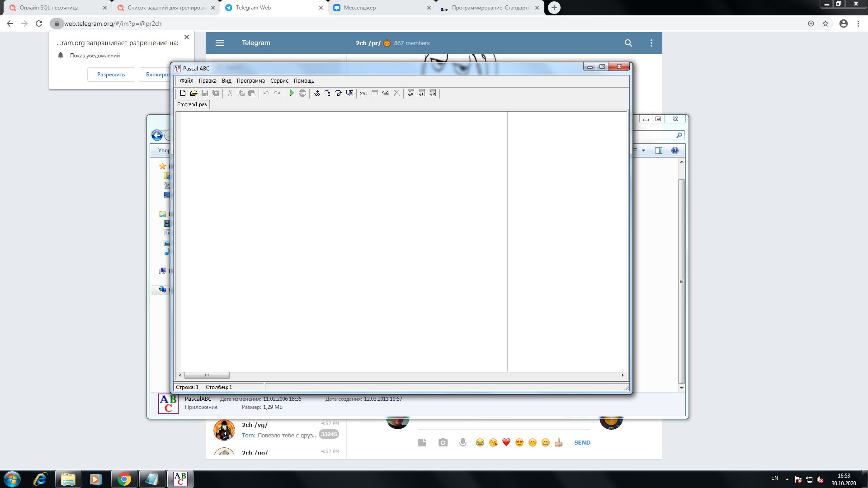The height and width of the screenshot is (488, 868).
Task: Click the Open file folder icon in Pascal ABC
Action: [x=193, y=93]
